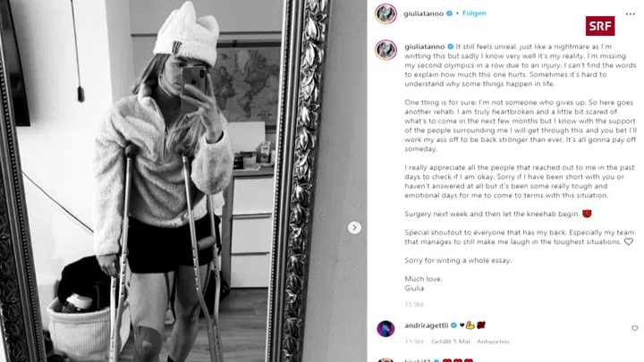The width and height of the screenshot is (644, 362).
Task: Open giuliatanno's profile picture in header
Action: pyautogui.click(x=386, y=13)
